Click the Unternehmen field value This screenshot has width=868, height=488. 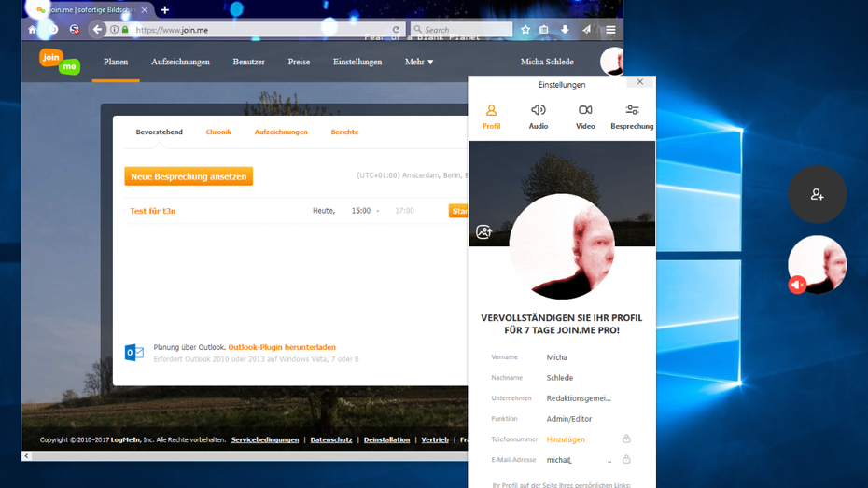(579, 398)
